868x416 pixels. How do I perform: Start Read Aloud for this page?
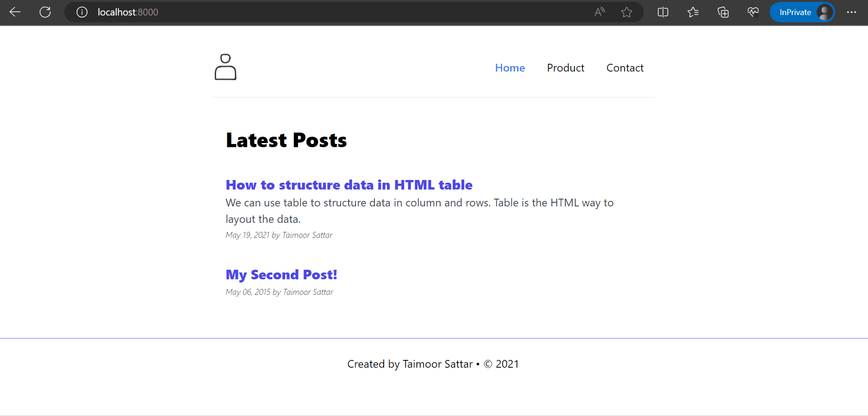tap(599, 12)
